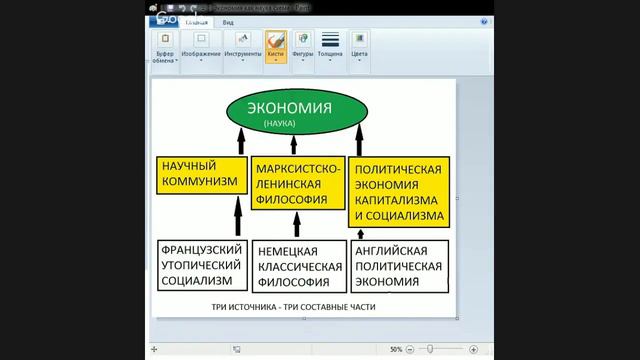Click the НЕМЕЦКАЯ КЛАССИЧЕСКАЯ ФИЛОСОФИЯ box

(x=299, y=267)
